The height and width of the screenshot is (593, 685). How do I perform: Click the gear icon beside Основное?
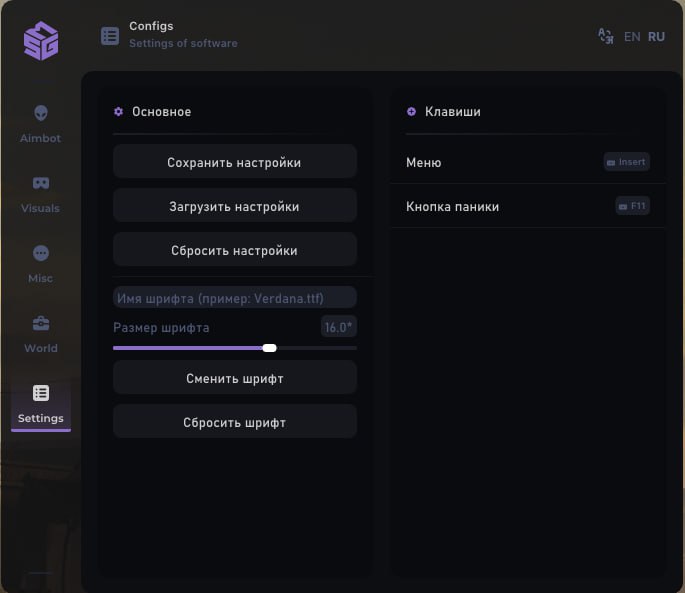(118, 112)
